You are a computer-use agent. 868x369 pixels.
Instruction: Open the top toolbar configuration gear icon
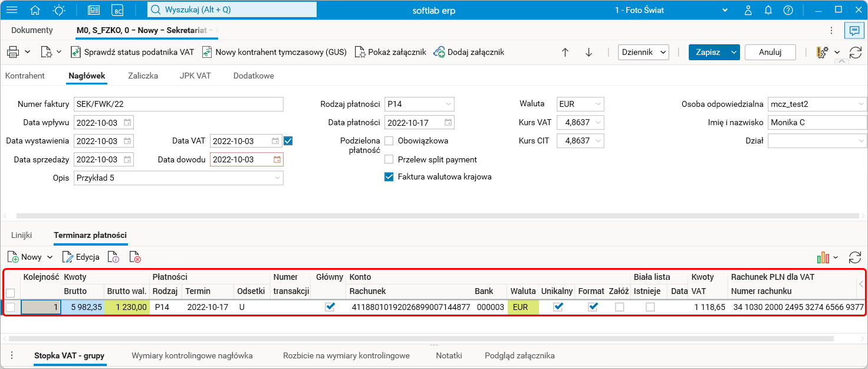(823, 52)
